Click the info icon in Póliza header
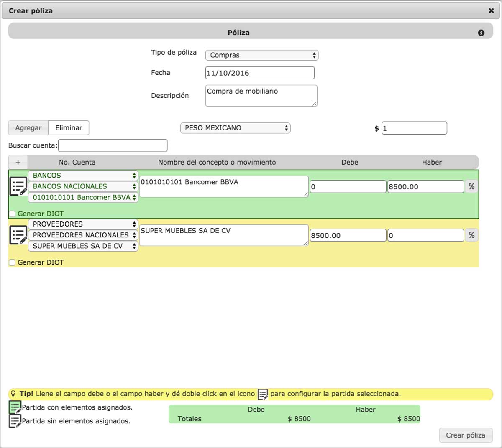The image size is (502, 448). (x=481, y=33)
